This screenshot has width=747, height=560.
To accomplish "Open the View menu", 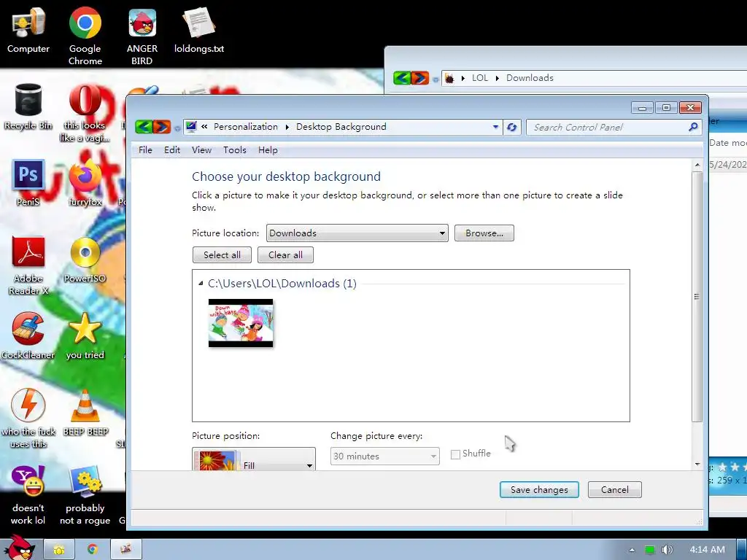I will pyautogui.click(x=201, y=150).
